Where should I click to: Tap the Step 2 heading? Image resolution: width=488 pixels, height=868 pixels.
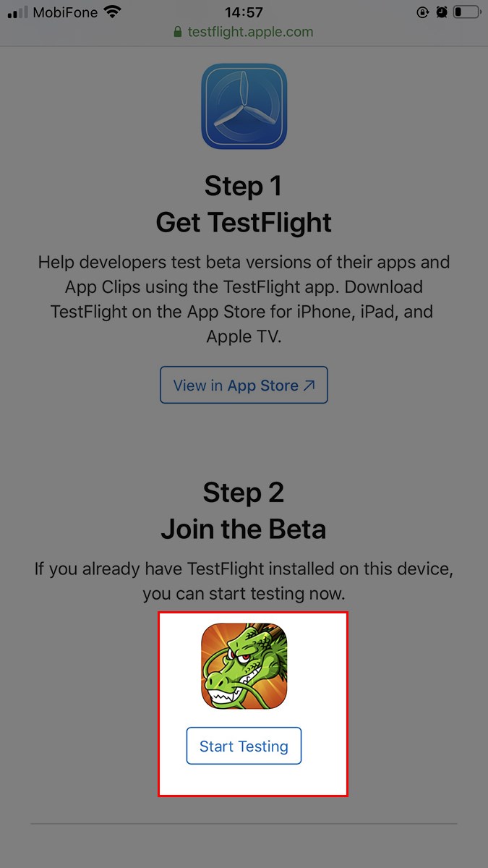coord(244,493)
